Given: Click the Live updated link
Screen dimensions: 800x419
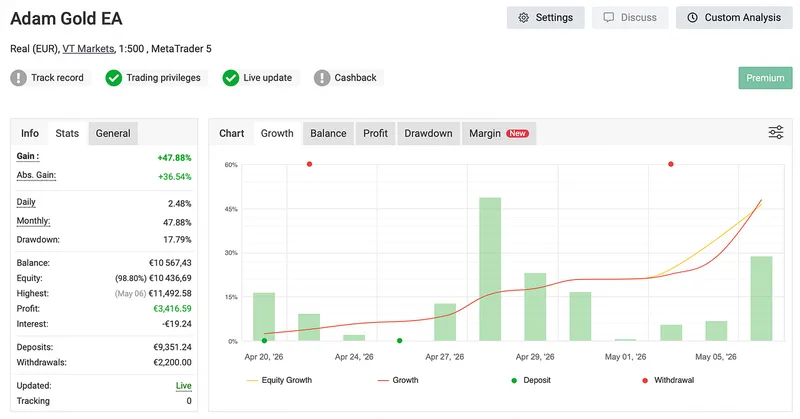Looking at the screenshot, I should tap(184, 386).
